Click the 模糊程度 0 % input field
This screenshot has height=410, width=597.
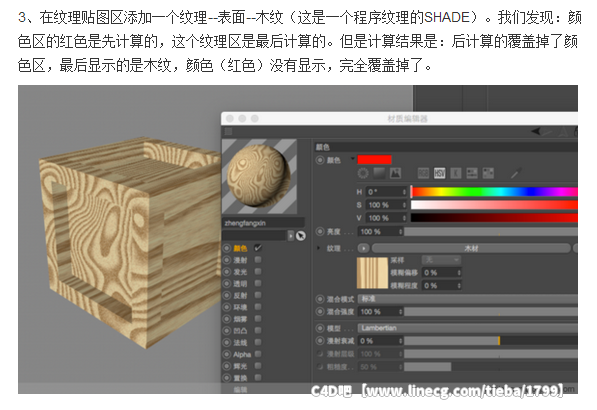pos(442,285)
